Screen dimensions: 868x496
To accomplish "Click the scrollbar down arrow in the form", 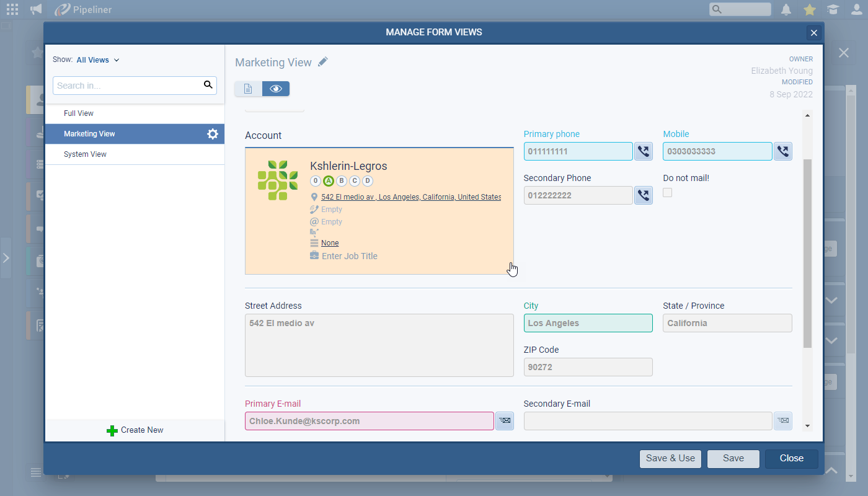I will tap(807, 425).
